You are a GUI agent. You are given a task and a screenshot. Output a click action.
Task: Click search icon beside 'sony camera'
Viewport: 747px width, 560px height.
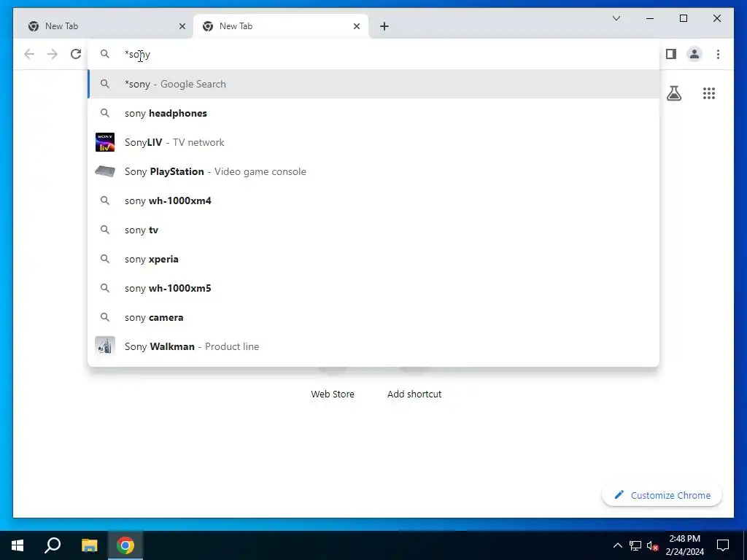click(x=105, y=317)
